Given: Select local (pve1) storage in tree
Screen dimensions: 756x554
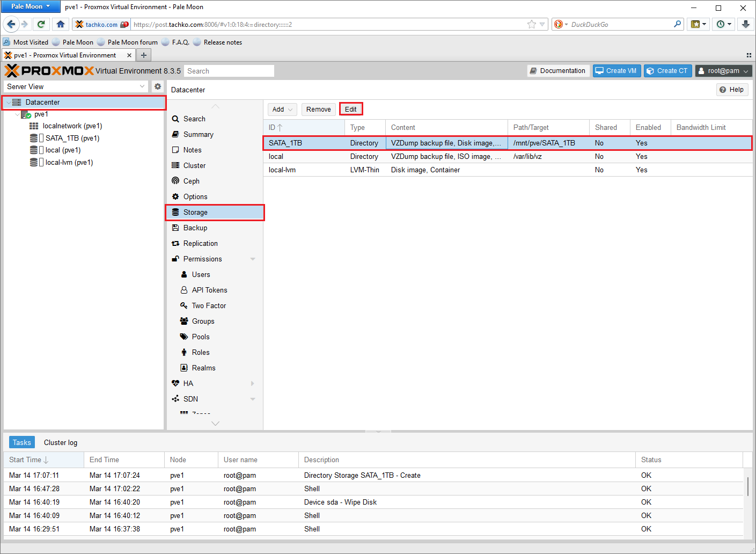Looking at the screenshot, I should point(63,150).
